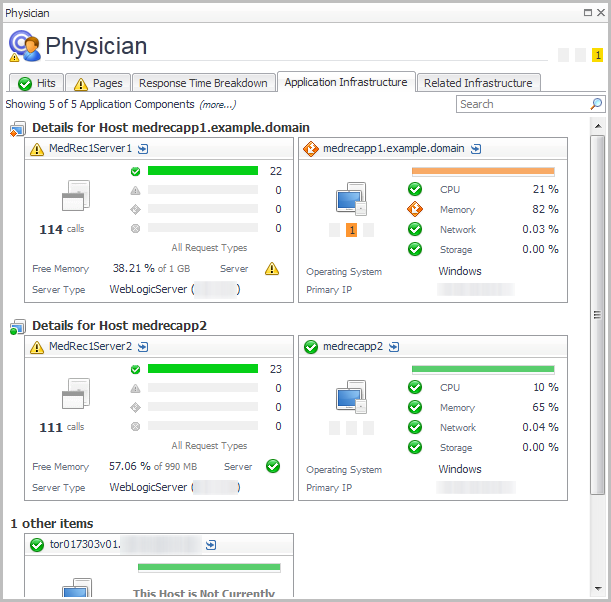Click medrecapp2 Memory 65 % status icon
The width and height of the screenshot is (611, 602).
(415, 407)
